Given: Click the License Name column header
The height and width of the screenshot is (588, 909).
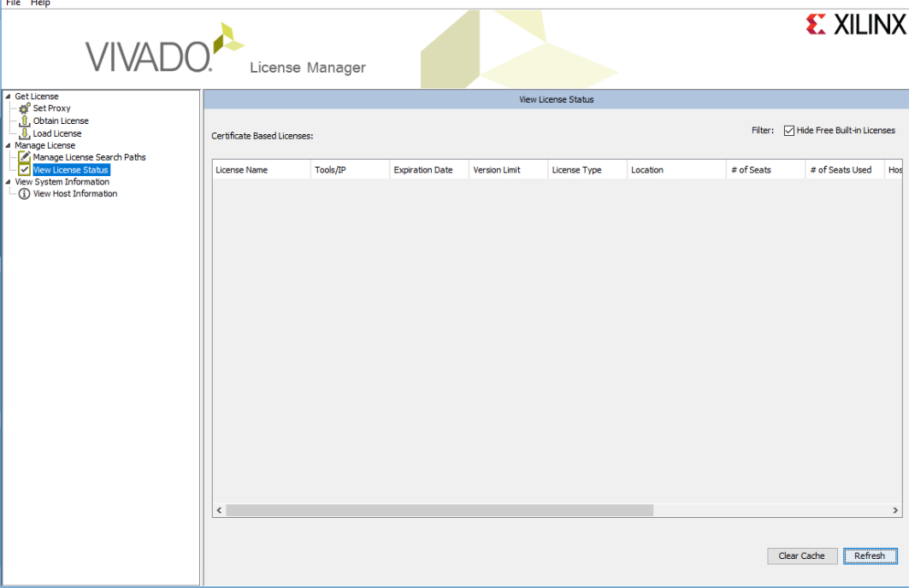Looking at the screenshot, I should 242,170.
